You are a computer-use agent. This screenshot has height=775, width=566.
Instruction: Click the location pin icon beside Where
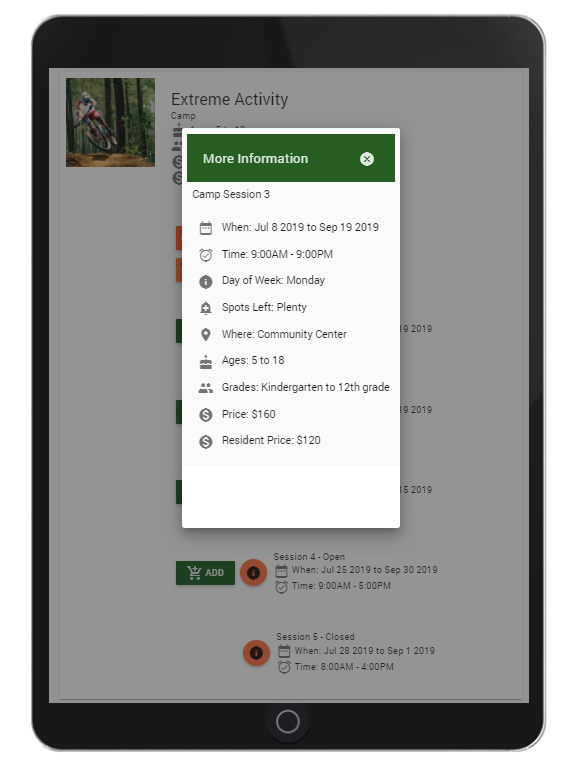tap(206, 335)
